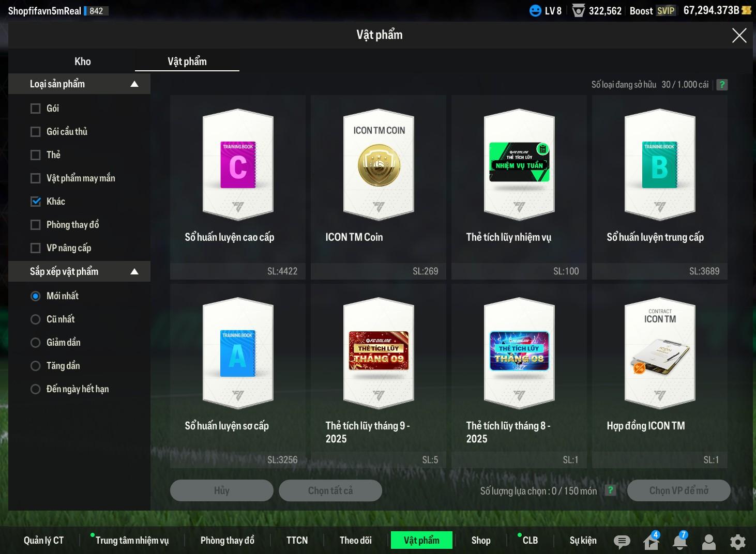Screen dimensions: 756x554
Task: Collapse the Sắp xếp vật phẩm section
Action: pyautogui.click(x=134, y=272)
